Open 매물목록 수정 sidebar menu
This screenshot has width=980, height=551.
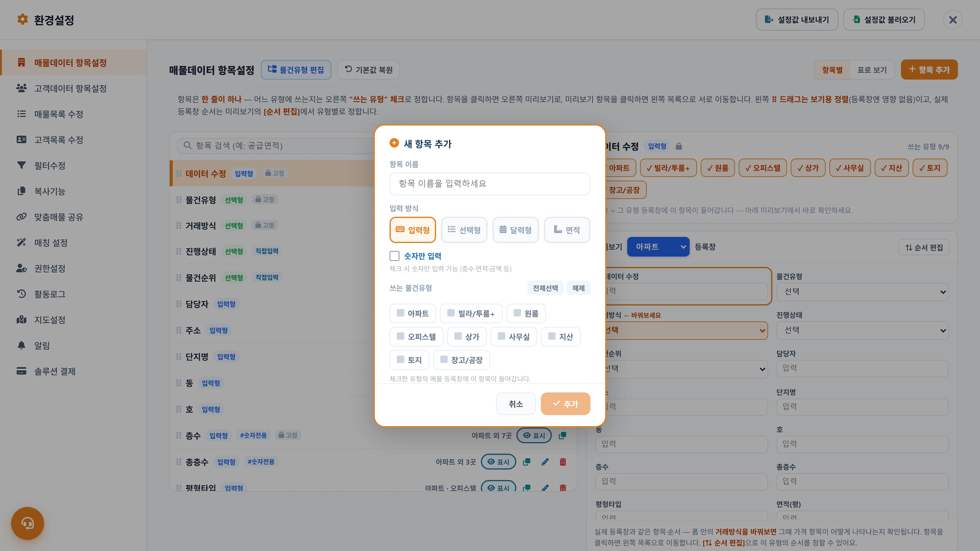[73, 114]
